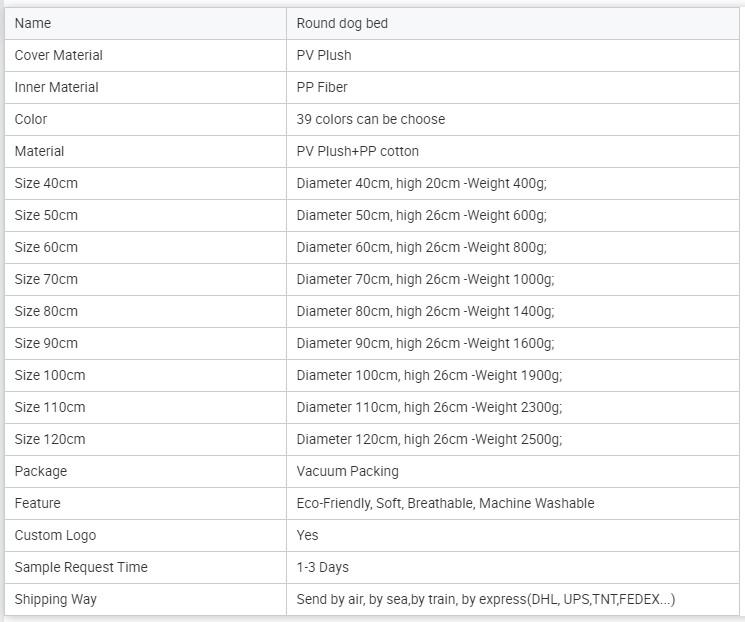Click the 'Size 80cm' label cell
Screen dimensions: 745x622
click(145, 311)
